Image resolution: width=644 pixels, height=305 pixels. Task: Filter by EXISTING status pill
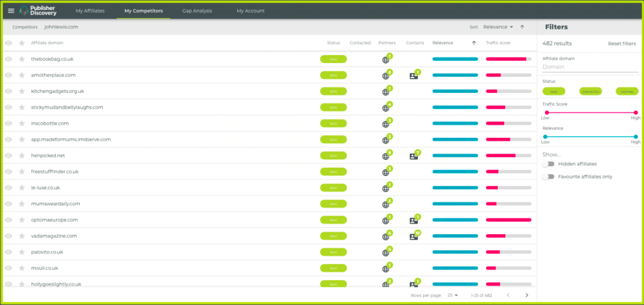pyautogui.click(x=627, y=91)
